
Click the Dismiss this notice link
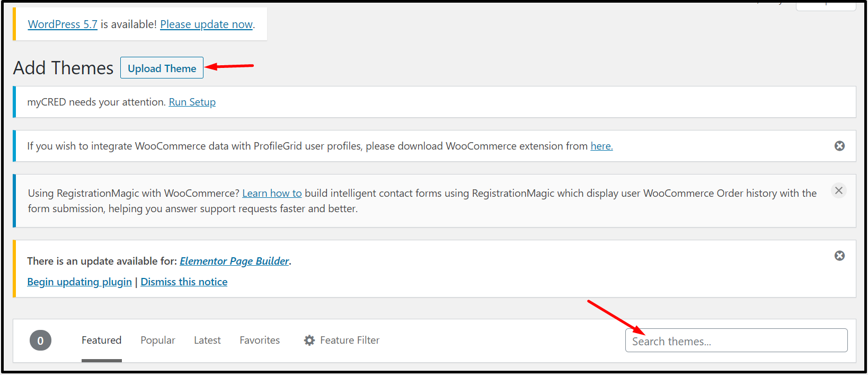point(184,282)
